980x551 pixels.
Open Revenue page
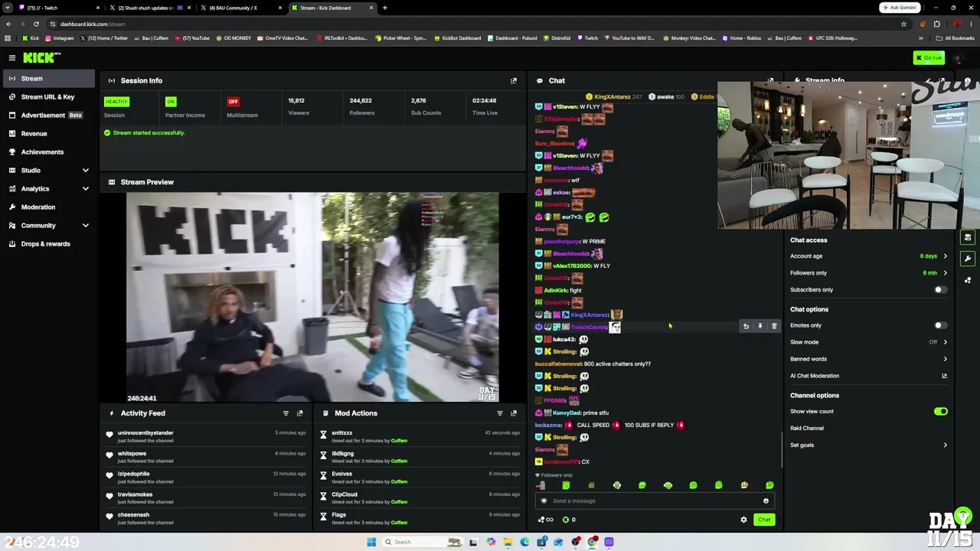point(47,134)
